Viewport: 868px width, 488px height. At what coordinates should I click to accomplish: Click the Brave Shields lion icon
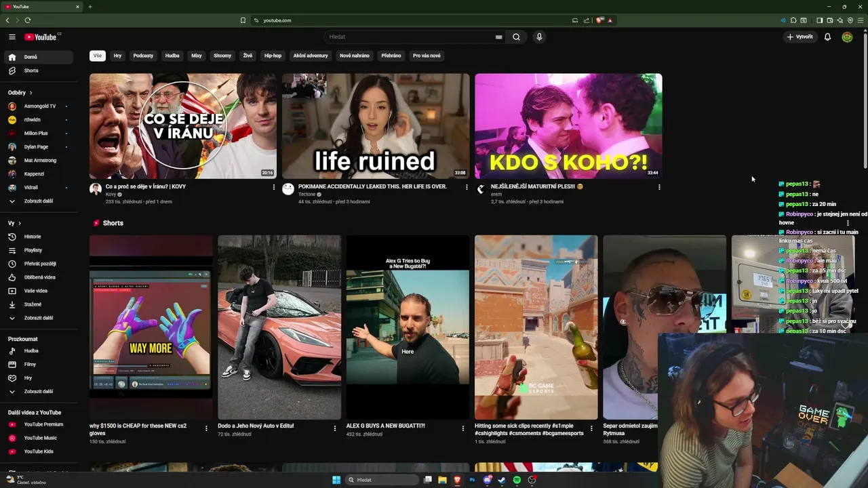[599, 20]
